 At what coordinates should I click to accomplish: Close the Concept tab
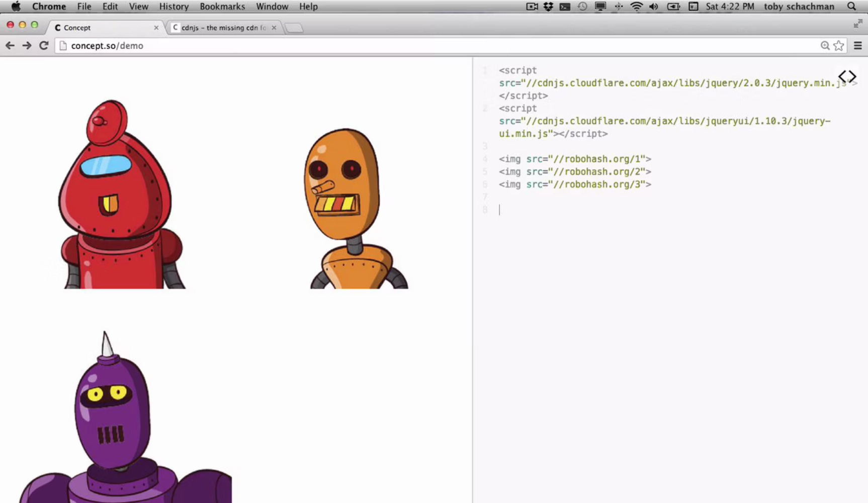[x=156, y=28]
